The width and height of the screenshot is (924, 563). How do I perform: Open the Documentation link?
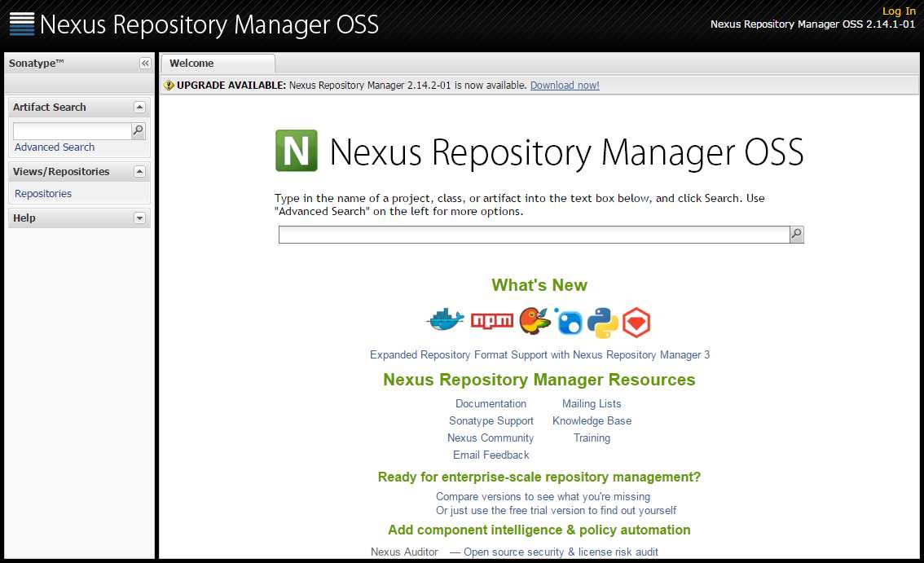pos(491,404)
